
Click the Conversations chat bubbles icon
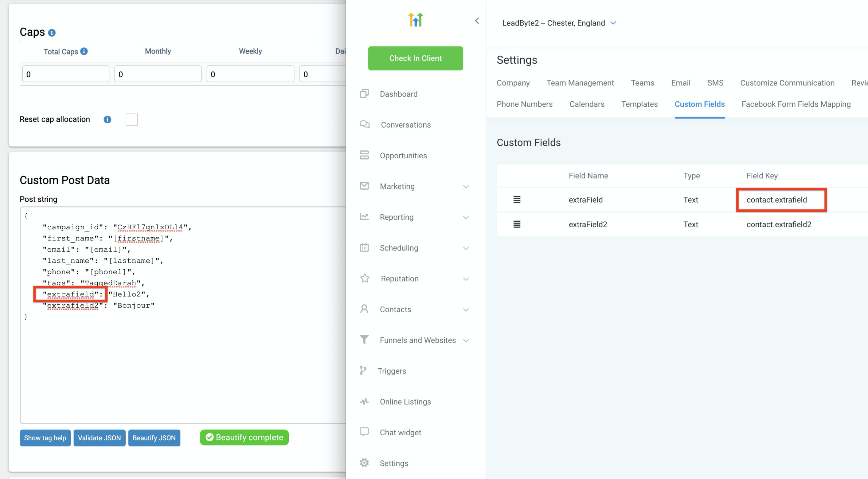coord(365,125)
